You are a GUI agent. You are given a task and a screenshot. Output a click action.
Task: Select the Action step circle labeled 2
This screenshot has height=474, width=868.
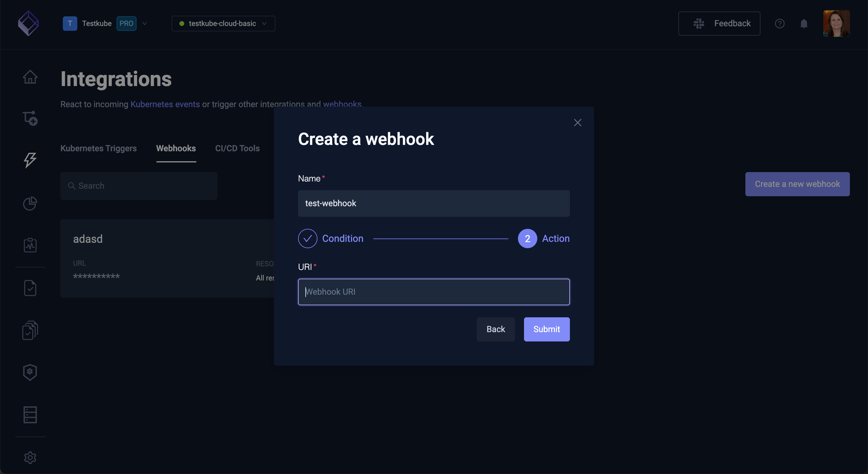tap(527, 238)
